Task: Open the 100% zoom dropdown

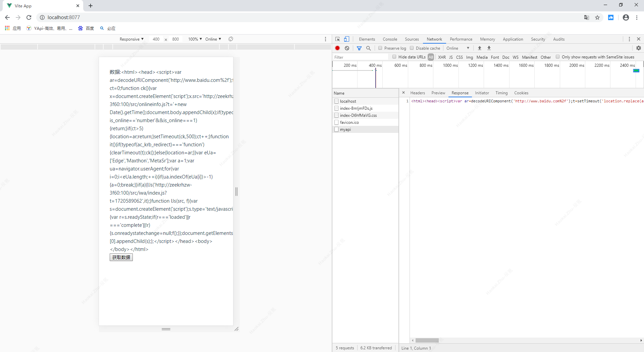Action: point(195,39)
